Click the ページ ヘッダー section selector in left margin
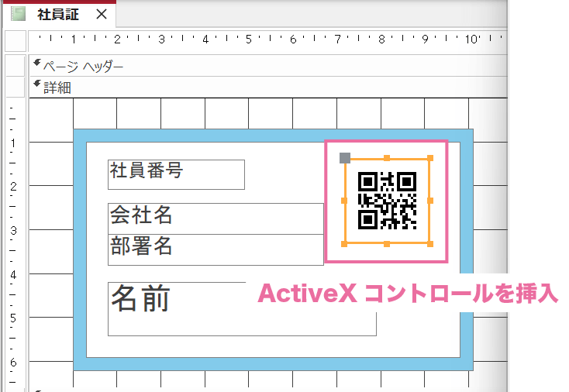The width and height of the screenshot is (569, 392). click(16, 66)
